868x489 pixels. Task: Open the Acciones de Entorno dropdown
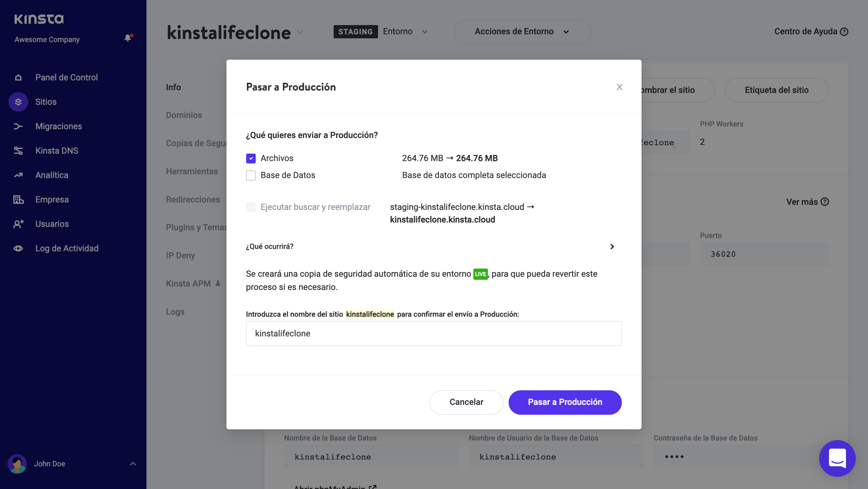(522, 32)
